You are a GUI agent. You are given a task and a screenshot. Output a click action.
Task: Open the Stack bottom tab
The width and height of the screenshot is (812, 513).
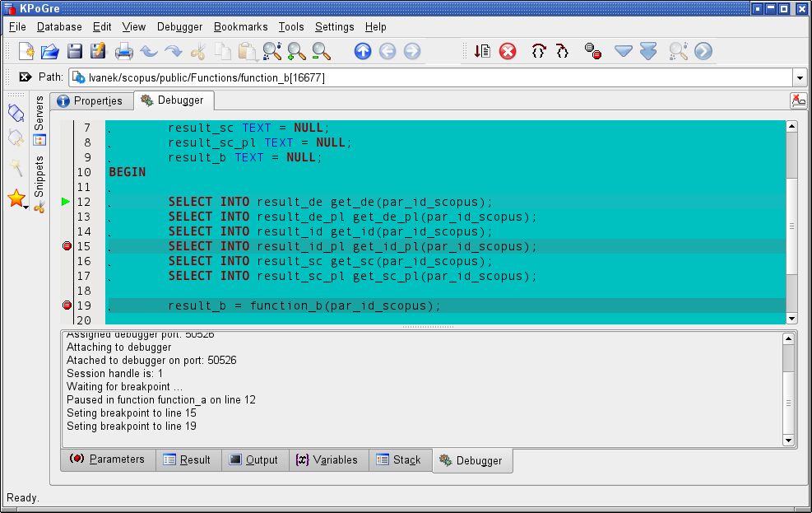[398, 460]
